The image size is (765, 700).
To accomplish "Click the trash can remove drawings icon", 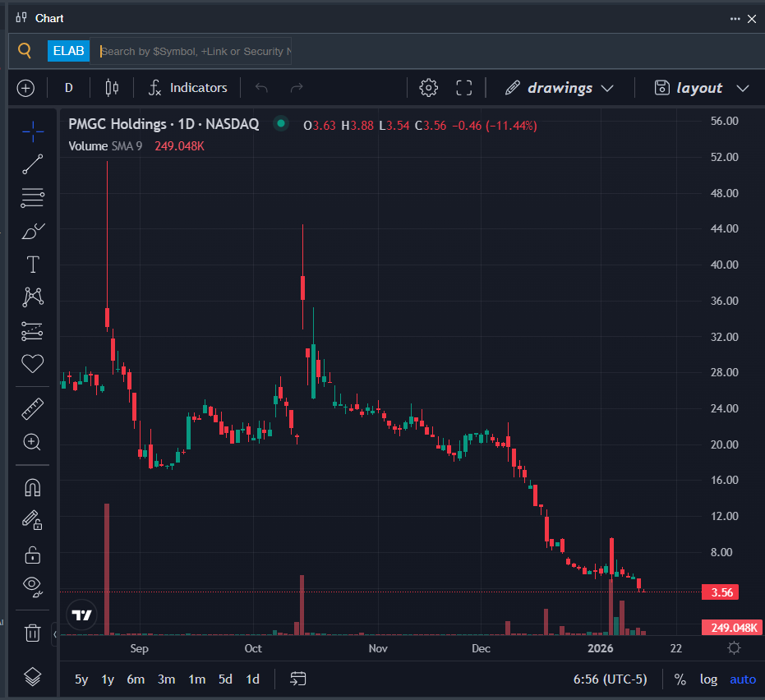I will click(33, 633).
